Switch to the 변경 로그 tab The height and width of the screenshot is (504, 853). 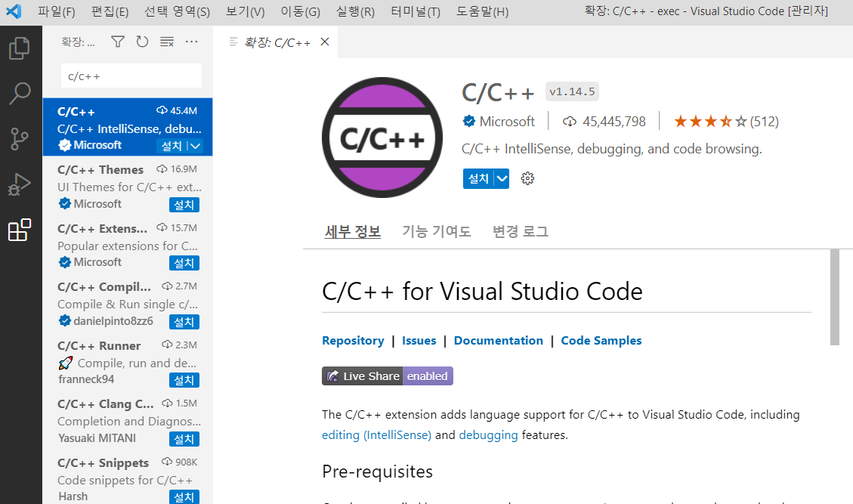click(x=520, y=231)
